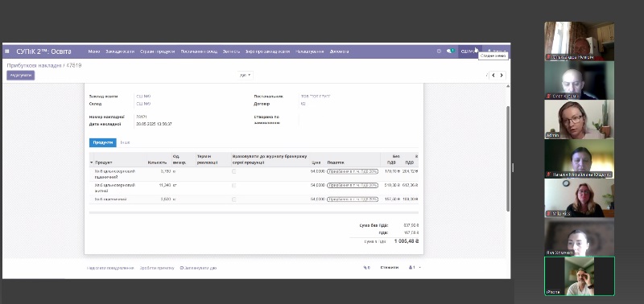Click the vertical scrollbar of the form
The image size is (644, 304).
coord(508,158)
